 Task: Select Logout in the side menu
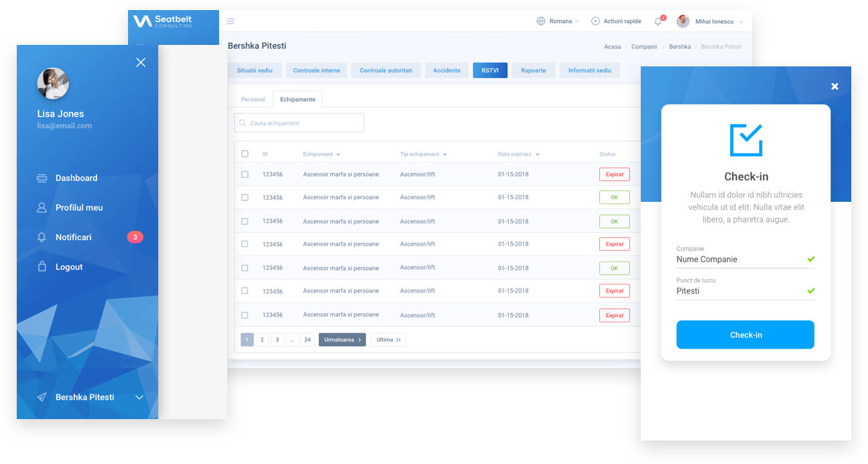click(69, 267)
